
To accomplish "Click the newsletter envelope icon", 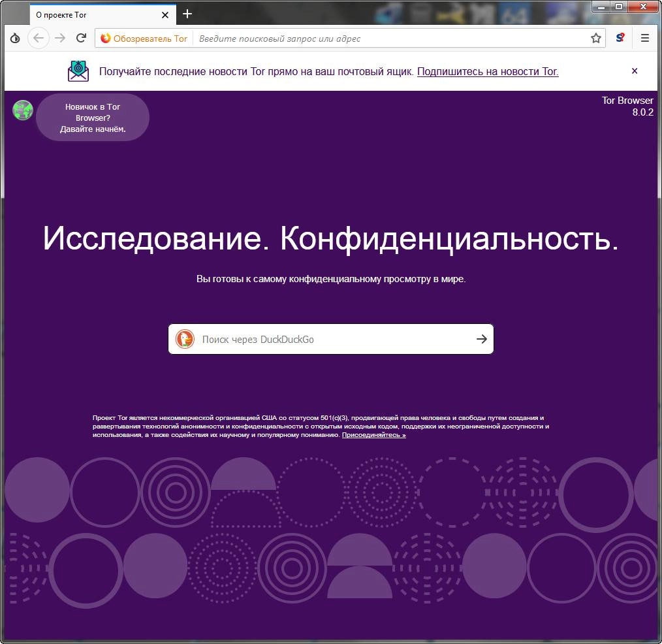I will coord(78,71).
